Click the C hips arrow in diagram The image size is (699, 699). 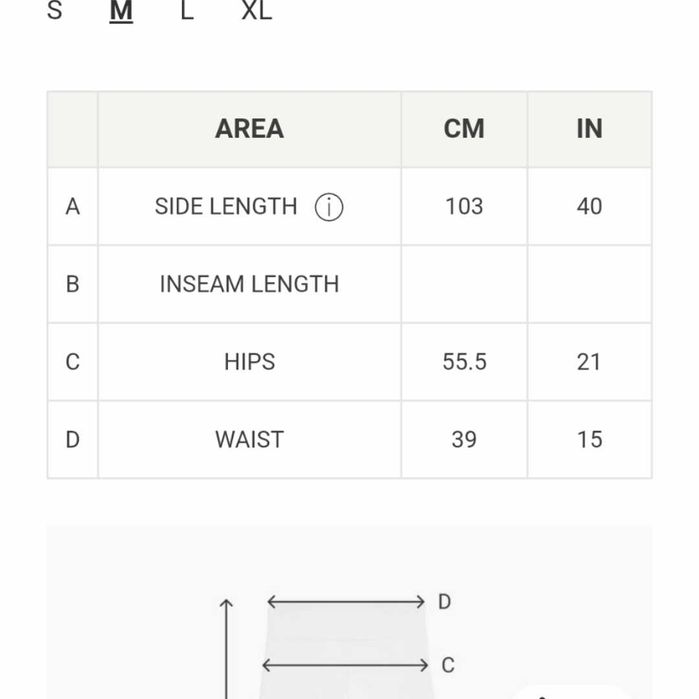[x=345, y=665]
